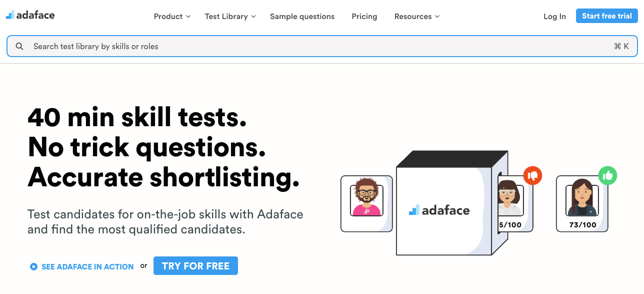Click the search magnifier icon

(19, 47)
